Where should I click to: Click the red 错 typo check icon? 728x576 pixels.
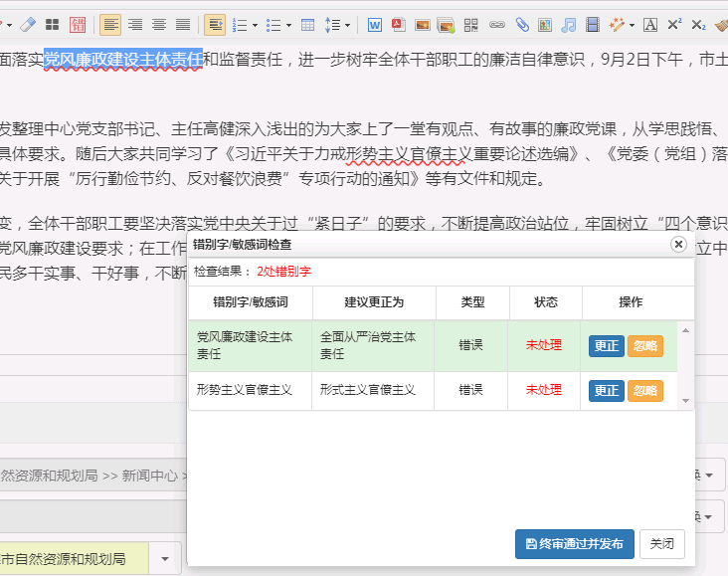[x=78, y=24]
